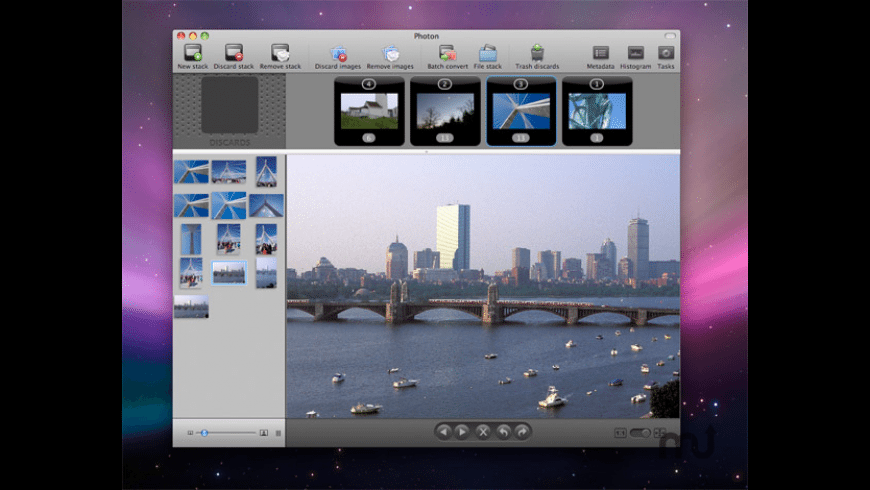Flip the zoom toggle switch beside 1:1
Viewport: 870px width, 490px height.
tap(640, 433)
